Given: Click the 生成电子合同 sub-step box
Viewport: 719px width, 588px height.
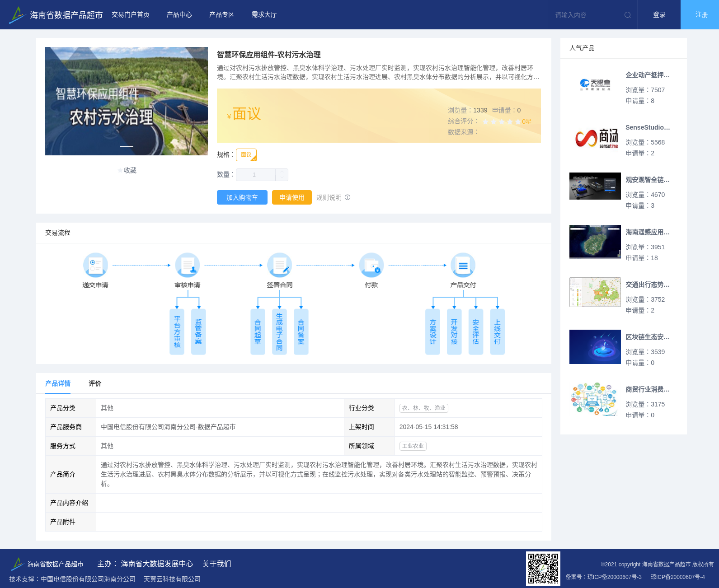Looking at the screenshot, I should (x=279, y=332).
